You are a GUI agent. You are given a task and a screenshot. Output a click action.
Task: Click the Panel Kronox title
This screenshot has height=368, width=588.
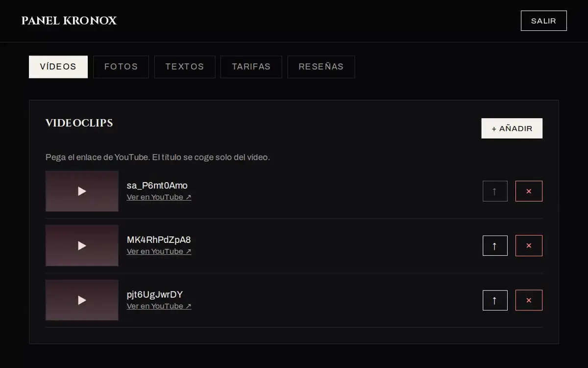(69, 21)
